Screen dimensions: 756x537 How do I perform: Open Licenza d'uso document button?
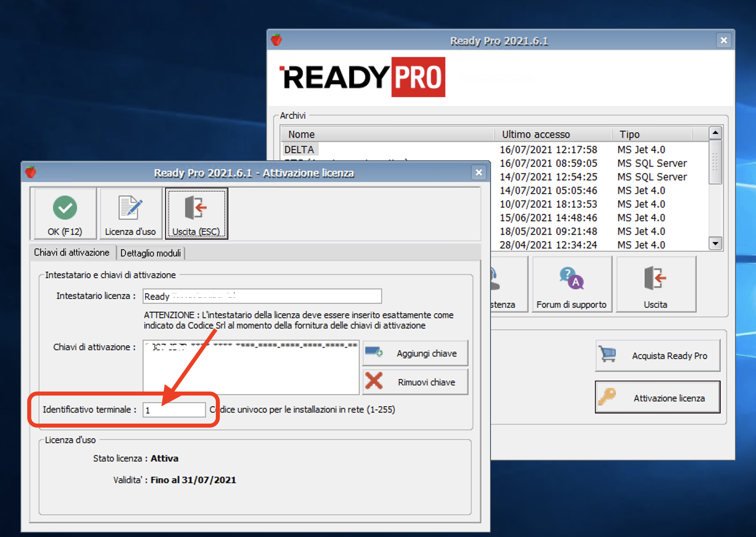(x=130, y=214)
